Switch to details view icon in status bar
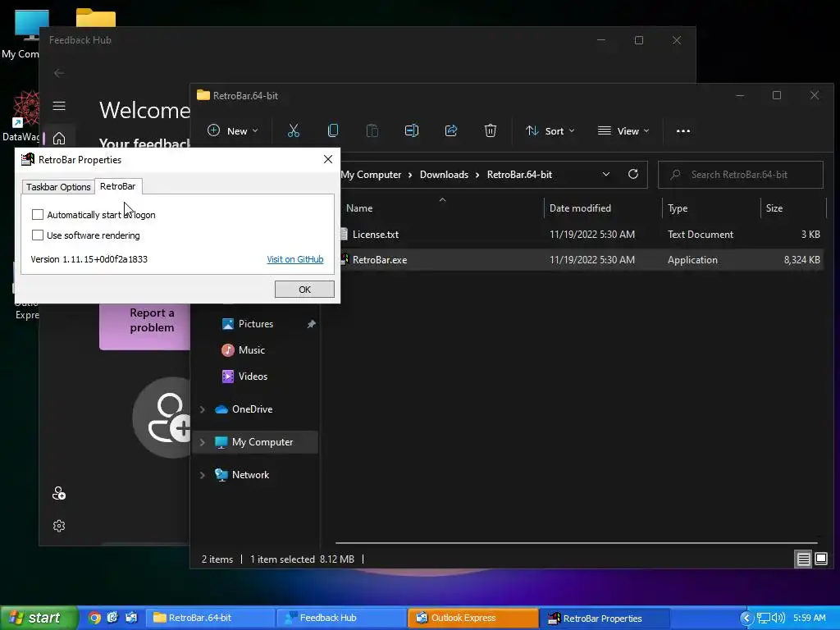The width and height of the screenshot is (840, 630). coord(804,559)
